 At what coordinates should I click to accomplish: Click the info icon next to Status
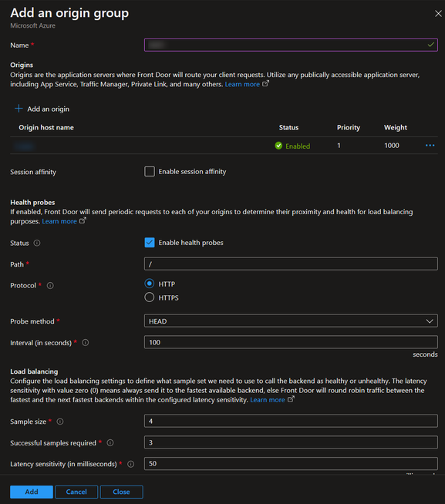(x=37, y=243)
